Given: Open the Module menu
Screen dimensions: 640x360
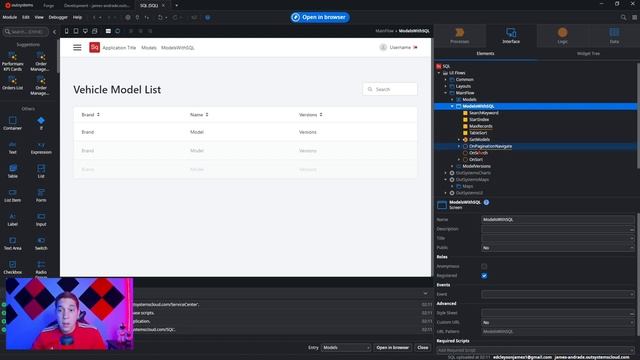Looking at the screenshot, I should (9, 18).
